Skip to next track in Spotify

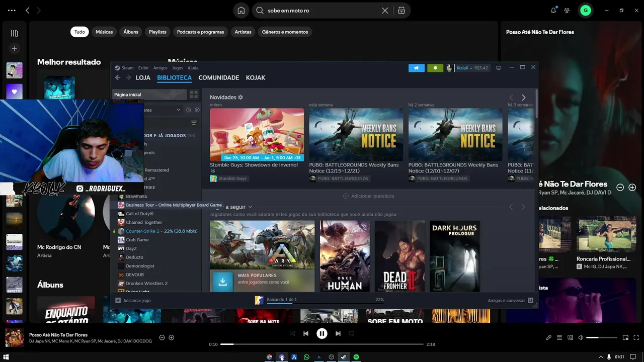(x=338, y=333)
